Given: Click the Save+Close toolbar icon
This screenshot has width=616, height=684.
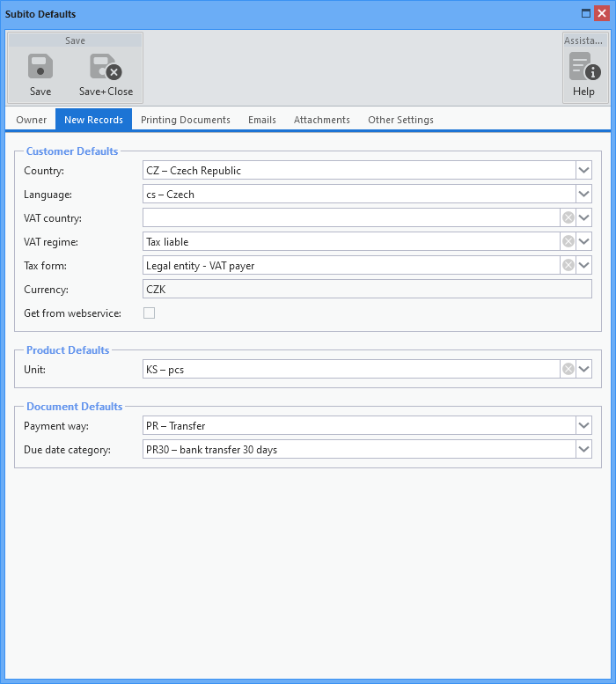Looking at the screenshot, I should [x=106, y=66].
